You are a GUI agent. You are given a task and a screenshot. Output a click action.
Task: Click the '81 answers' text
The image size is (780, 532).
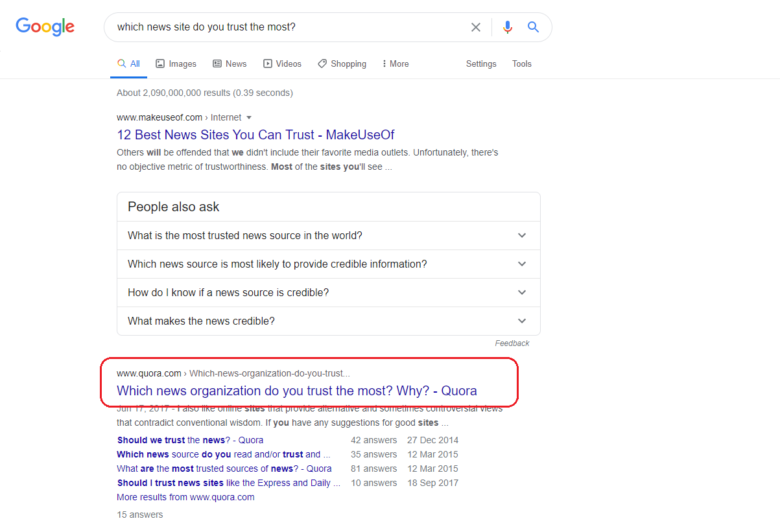click(374, 468)
